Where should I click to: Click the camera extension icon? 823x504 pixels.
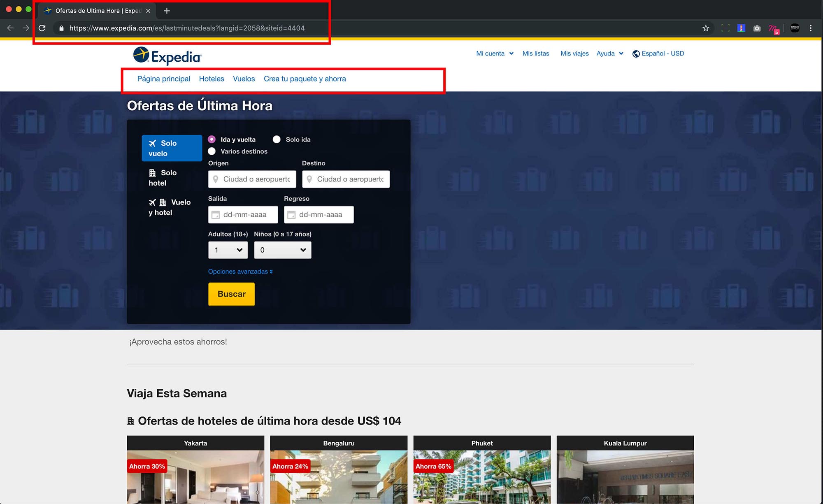(x=757, y=28)
